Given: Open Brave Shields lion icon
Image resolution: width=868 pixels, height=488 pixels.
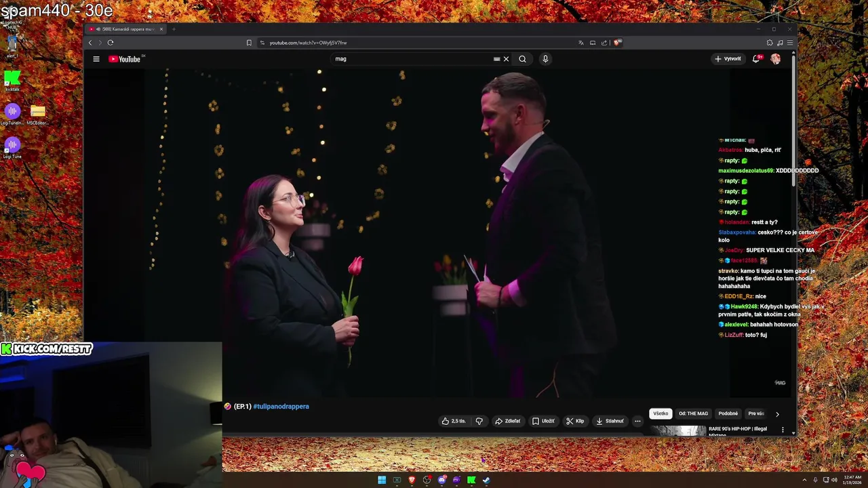Looking at the screenshot, I should (x=616, y=43).
